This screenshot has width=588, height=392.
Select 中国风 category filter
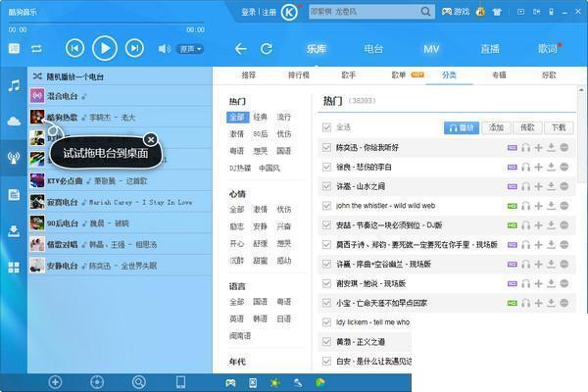(x=269, y=168)
